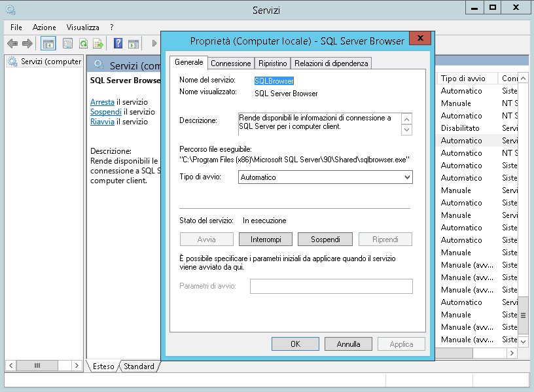Viewport: 534px width, 392px height.
Task: Open the Ripristino tab
Action: (x=272, y=63)
